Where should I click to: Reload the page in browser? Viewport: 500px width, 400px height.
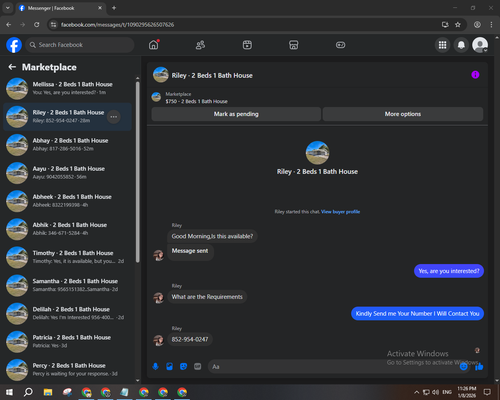37,25
